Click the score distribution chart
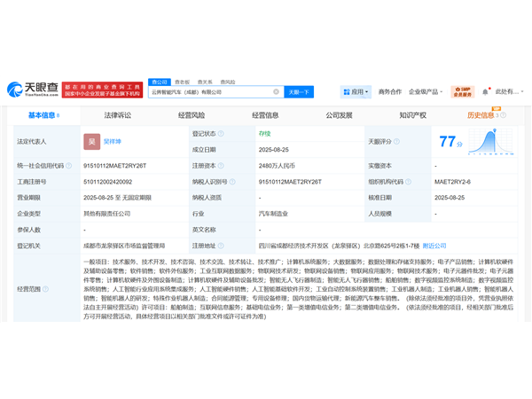 (491, 142)
